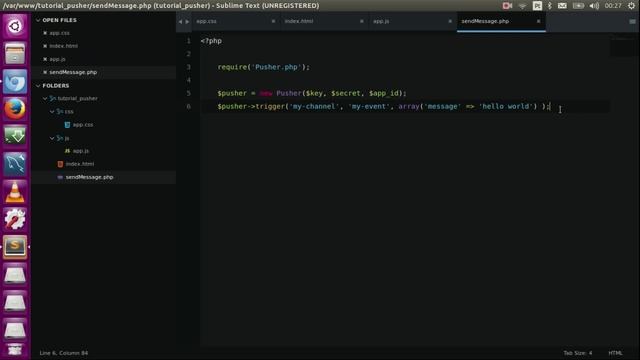Open the system power gear menu
640x360 pixels.
coord(631,6)
